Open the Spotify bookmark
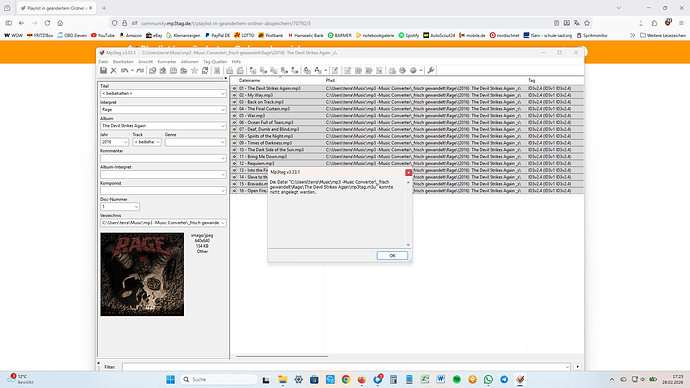This screenshot has width=690, height=388. 408,35
